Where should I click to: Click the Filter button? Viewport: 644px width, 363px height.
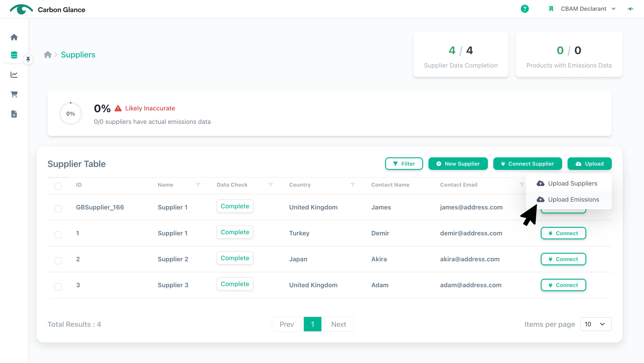tap(404, 164)
